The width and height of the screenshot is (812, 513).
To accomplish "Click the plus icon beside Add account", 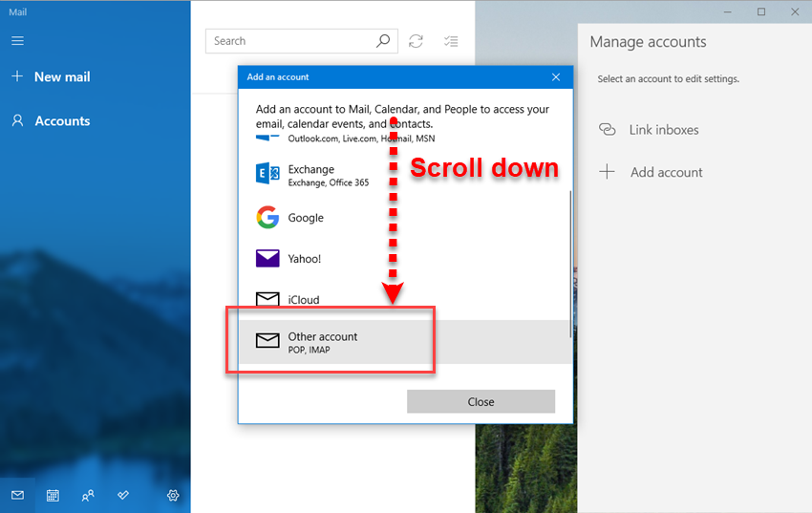I will click(x=607, y=171).
